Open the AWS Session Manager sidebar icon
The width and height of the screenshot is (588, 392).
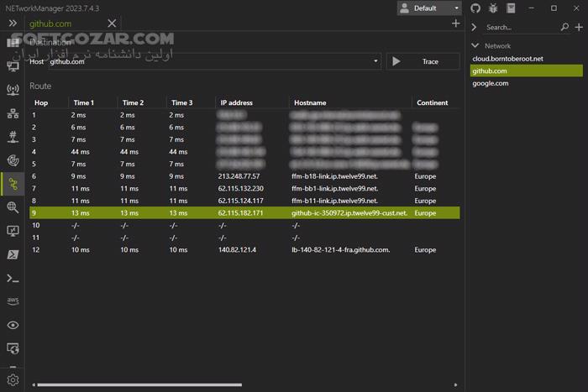click(x=13, y=301)
